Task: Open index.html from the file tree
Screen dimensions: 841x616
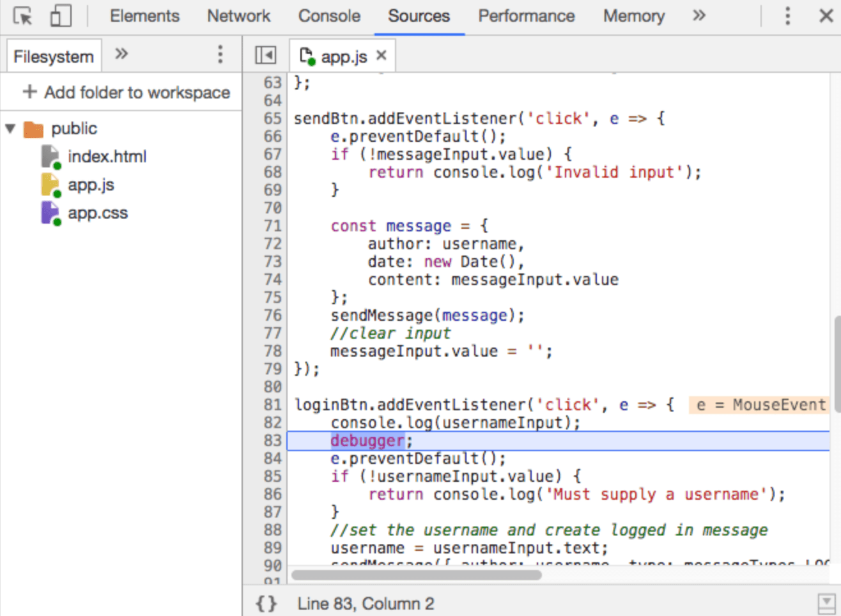Action: [x=107, y=156]
